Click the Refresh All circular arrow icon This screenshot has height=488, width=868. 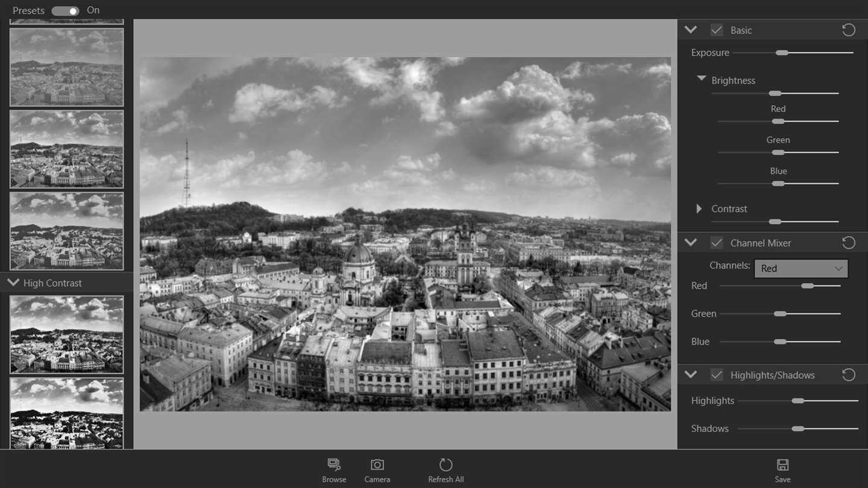tap(446, 465)
